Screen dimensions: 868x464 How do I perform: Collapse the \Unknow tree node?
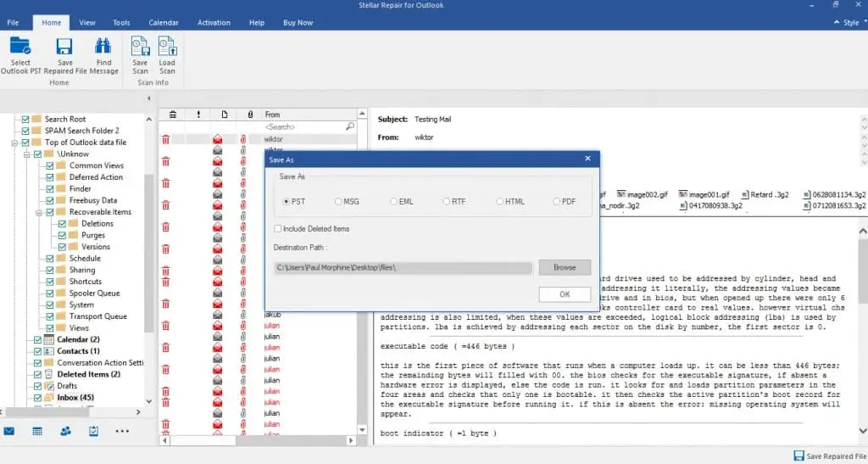pyautogui.click(x=26, y=154)
